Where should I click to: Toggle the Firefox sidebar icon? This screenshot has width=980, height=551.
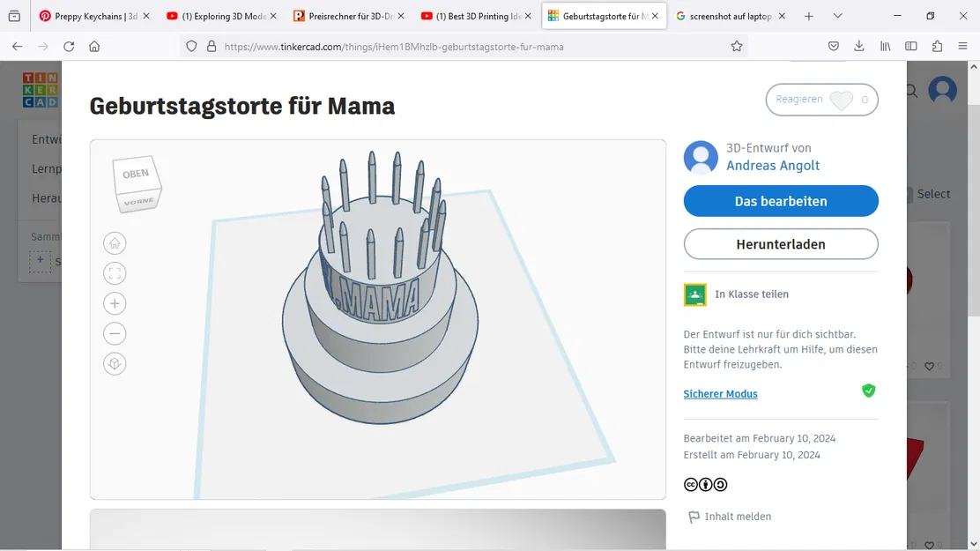click(911, 46)
